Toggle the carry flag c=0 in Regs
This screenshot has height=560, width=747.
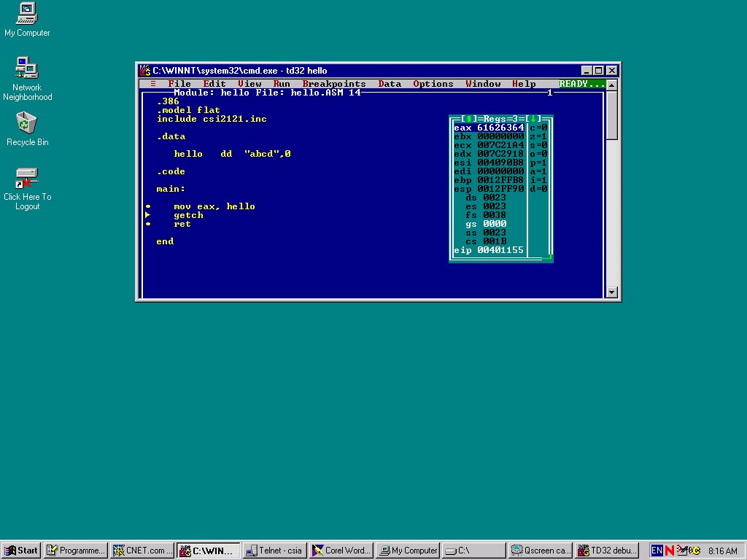[x=538, y=128]
